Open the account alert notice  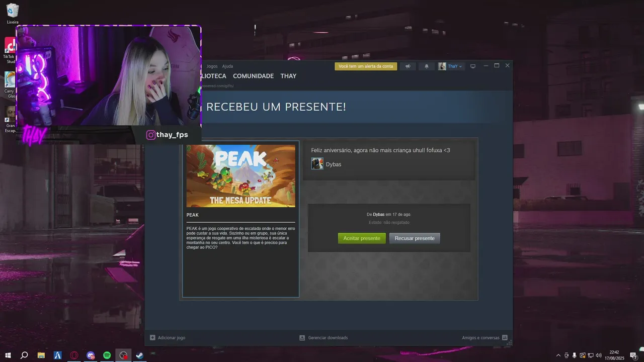coord(366,66)
